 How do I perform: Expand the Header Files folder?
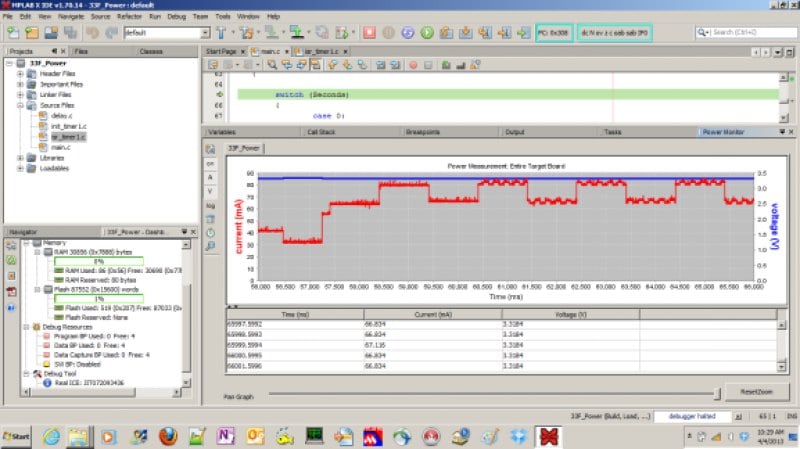pos(20,73)
